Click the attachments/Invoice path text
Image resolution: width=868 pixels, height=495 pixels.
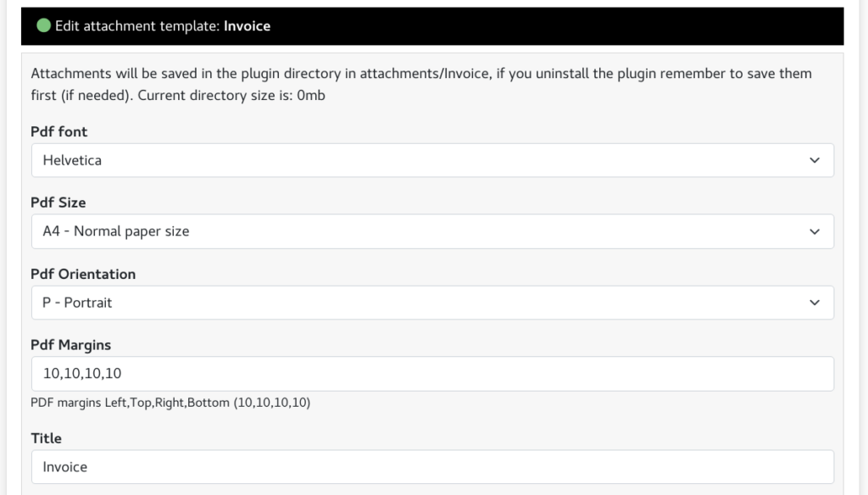pyautogui.click(x=425, y=74)
